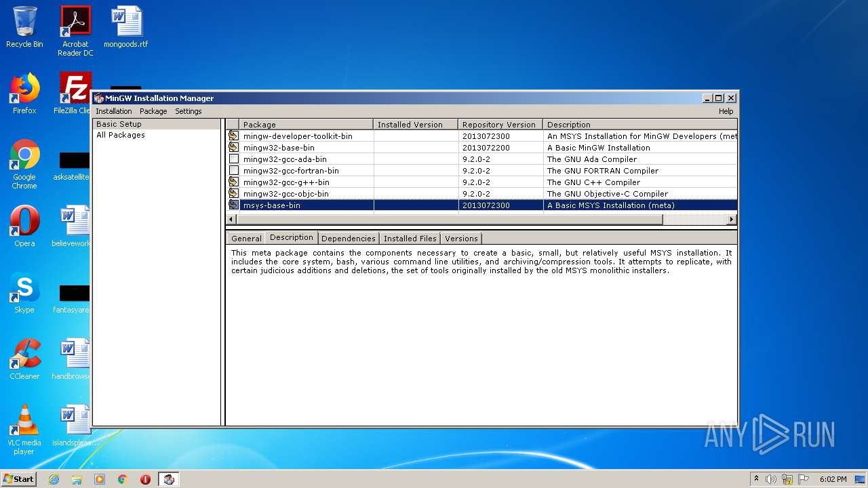This screenshot has height=488, width=868.
Task: Click the Start button
Action: [18, 479]
